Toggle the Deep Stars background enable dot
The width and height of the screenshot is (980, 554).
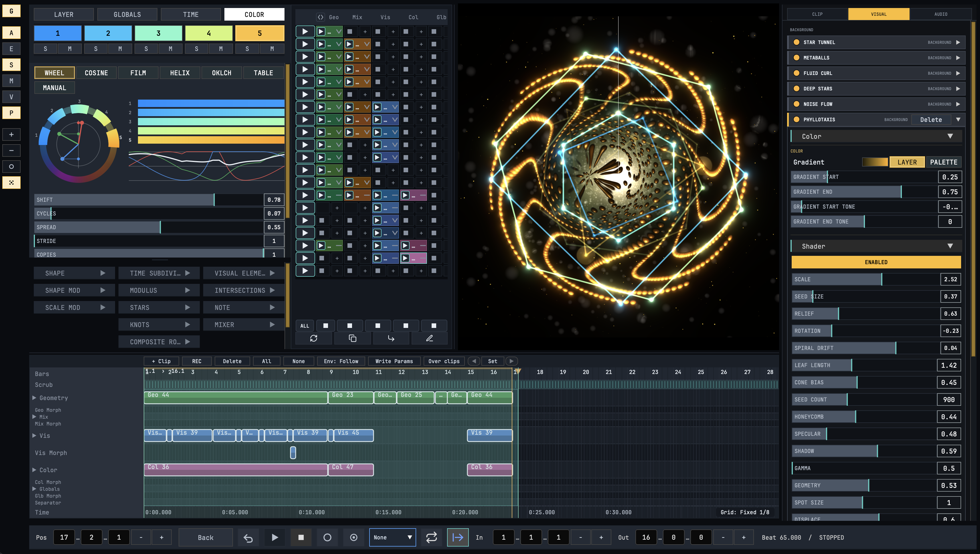796,89
